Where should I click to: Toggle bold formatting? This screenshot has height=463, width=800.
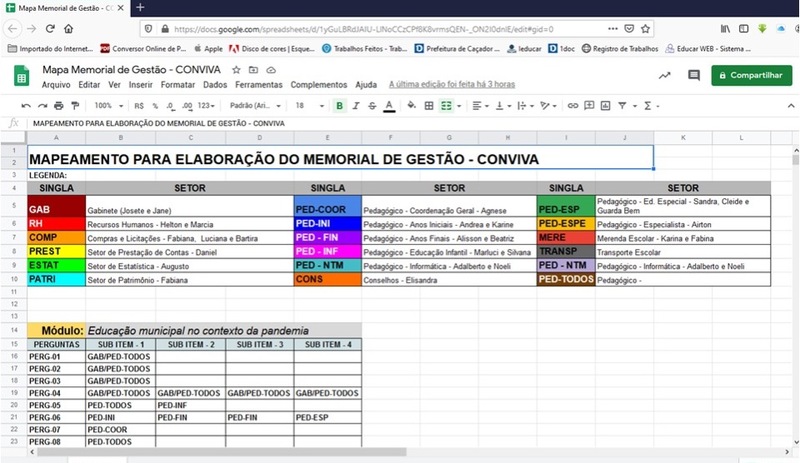(340, 105)
